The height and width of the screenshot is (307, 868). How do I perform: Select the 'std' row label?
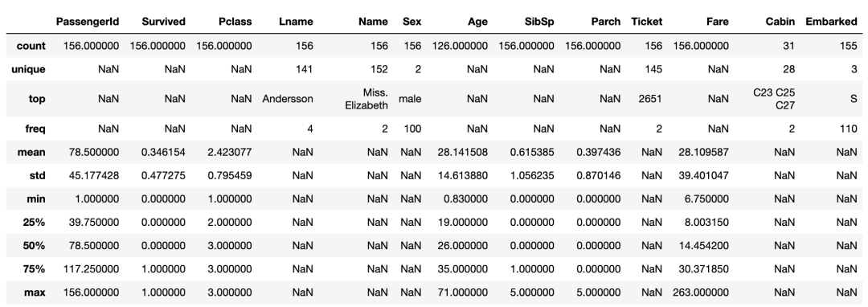37,176
